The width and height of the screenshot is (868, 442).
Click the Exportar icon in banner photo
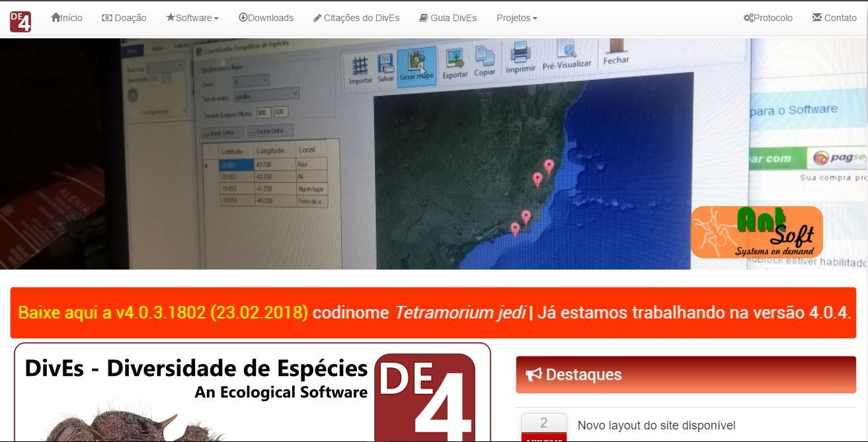click(x=455, y=64)
